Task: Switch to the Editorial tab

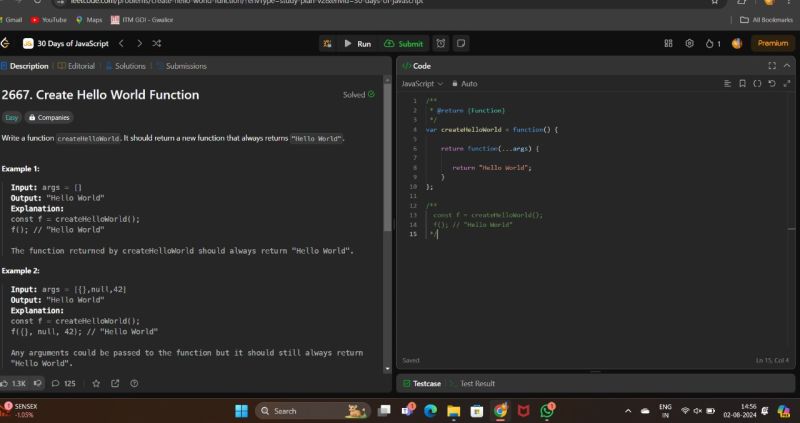Action: pyautogui.click(x=77, y=66)
